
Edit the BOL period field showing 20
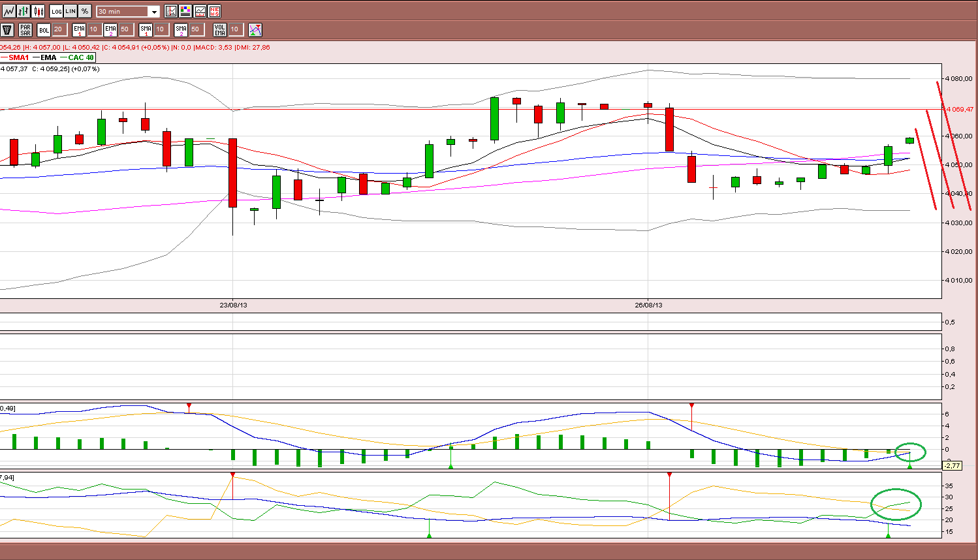[x=59, y=29]
